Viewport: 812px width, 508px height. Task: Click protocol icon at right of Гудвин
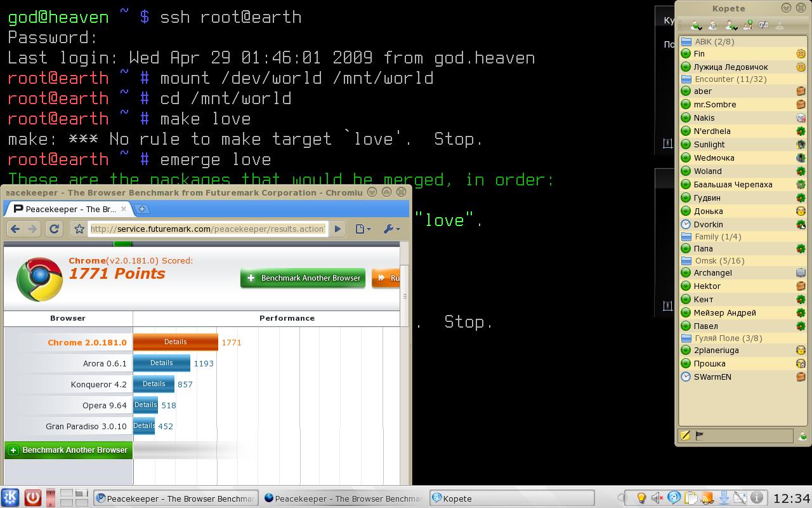[801, 197]
